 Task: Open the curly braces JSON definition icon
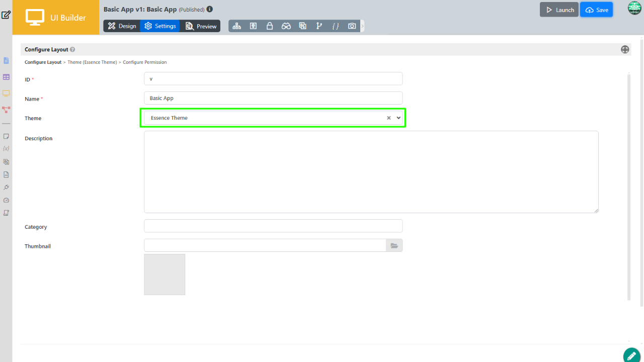335,26
